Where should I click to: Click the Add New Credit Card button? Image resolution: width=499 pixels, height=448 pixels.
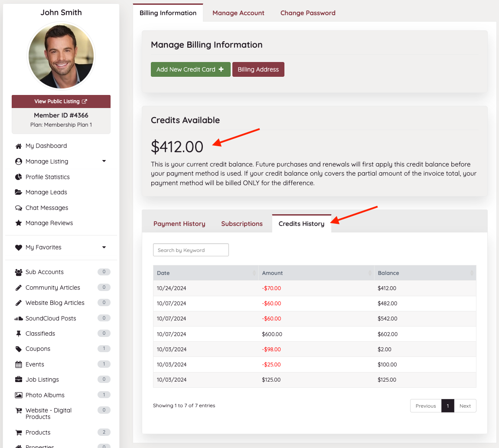(x=190, y=69)
